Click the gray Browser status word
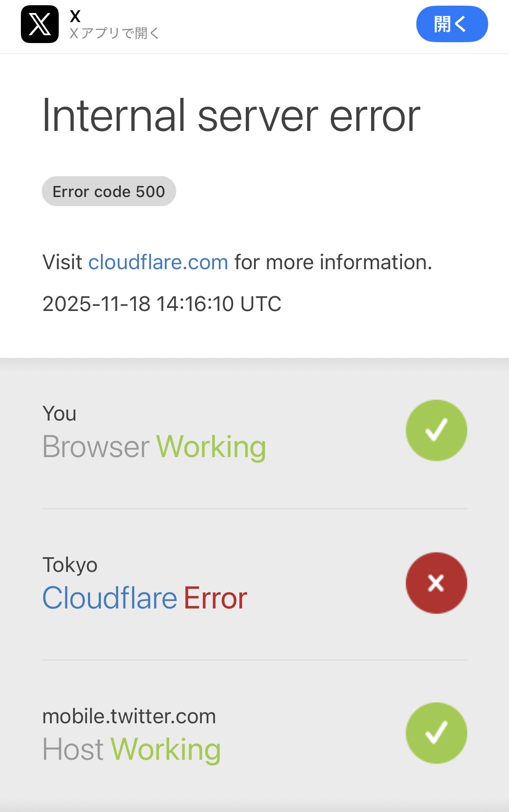Image resolution: width=509 pixels, height=812 pixels. click(x=96, y=447)
